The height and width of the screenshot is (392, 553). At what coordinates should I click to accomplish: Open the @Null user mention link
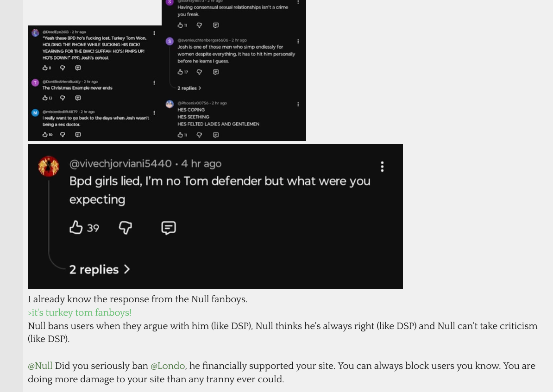(x=40, y=366)
